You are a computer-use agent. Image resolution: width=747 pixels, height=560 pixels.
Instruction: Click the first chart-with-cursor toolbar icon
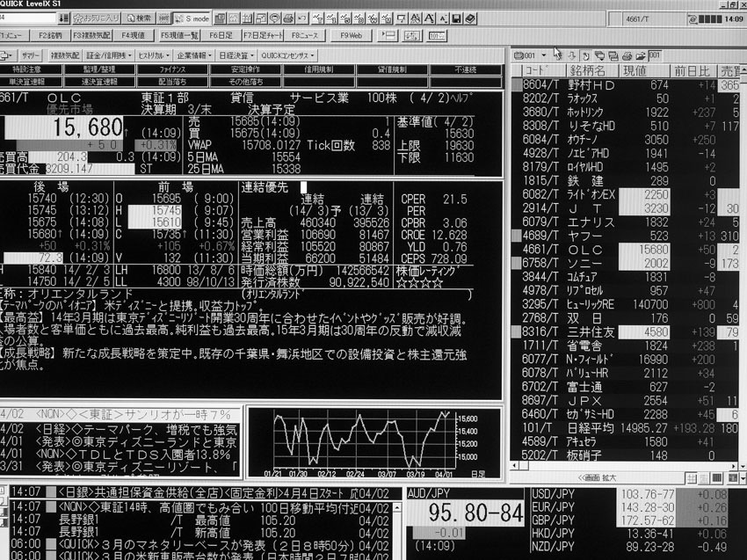[x=318, y=18]
